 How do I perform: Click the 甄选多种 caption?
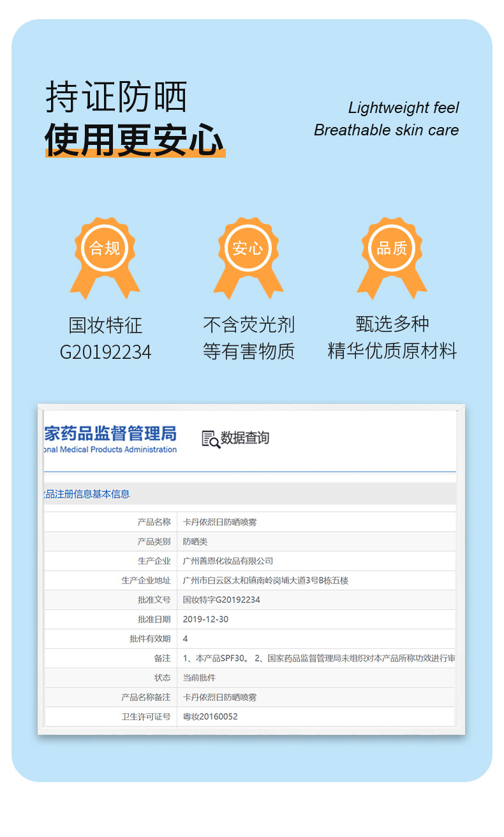pos(392,324)
